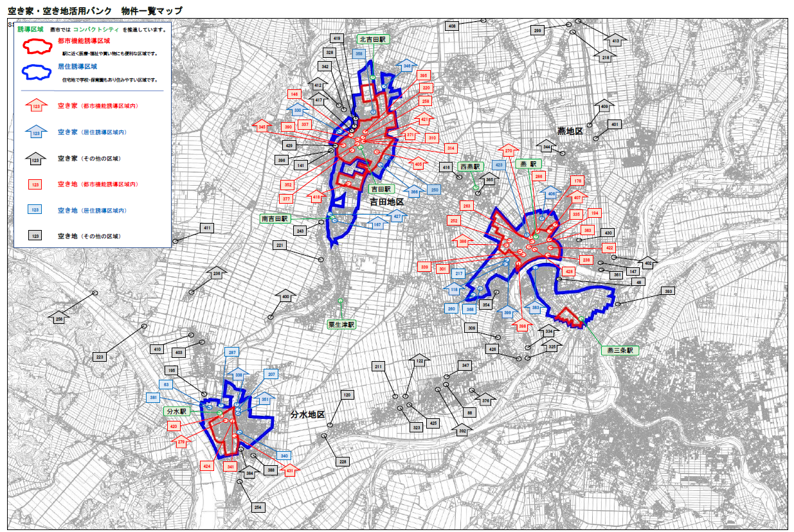Click the 分水駅 station label
The height and width of the screenshot is (532, 794).
176,410
